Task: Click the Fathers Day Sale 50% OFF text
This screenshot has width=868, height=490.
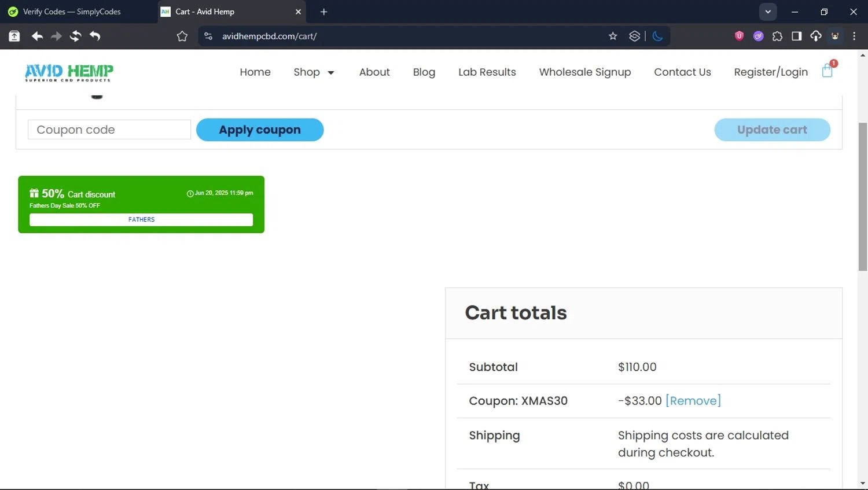Action: pyautogui.click(x=65, y=205)
